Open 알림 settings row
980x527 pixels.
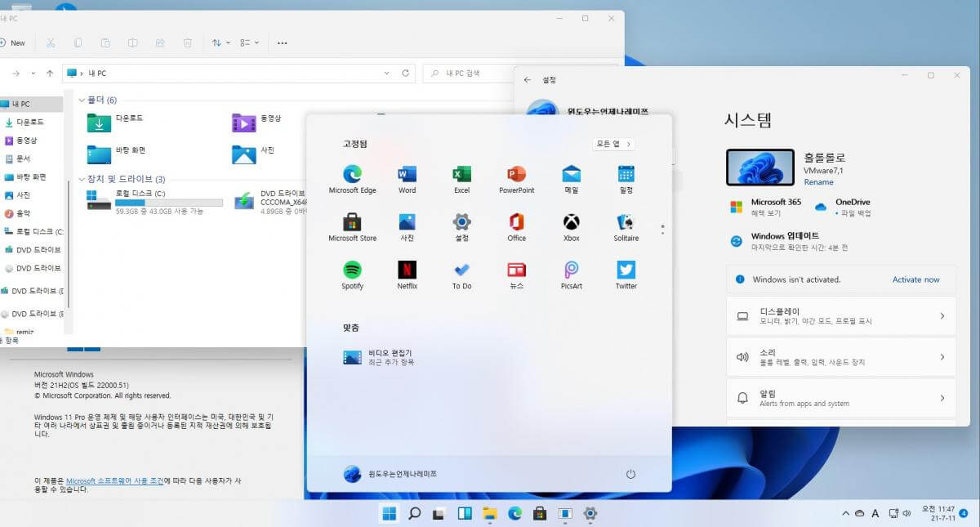(x=841, y=398)
